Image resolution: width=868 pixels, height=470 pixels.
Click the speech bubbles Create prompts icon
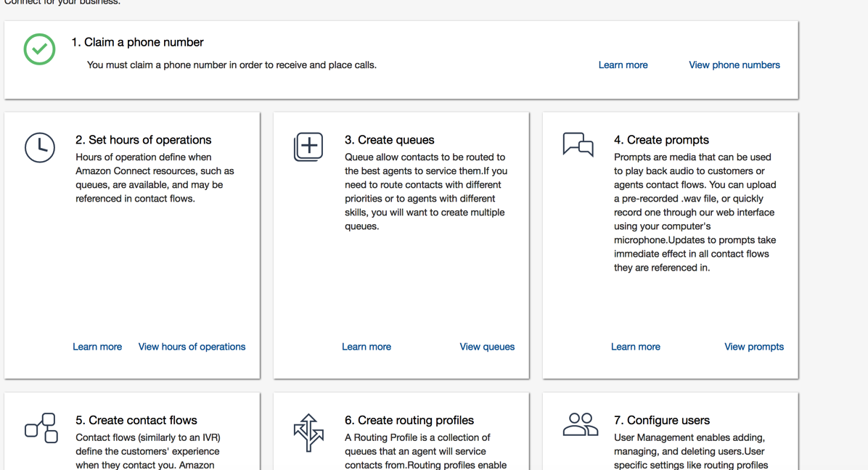tap(578, 144)
